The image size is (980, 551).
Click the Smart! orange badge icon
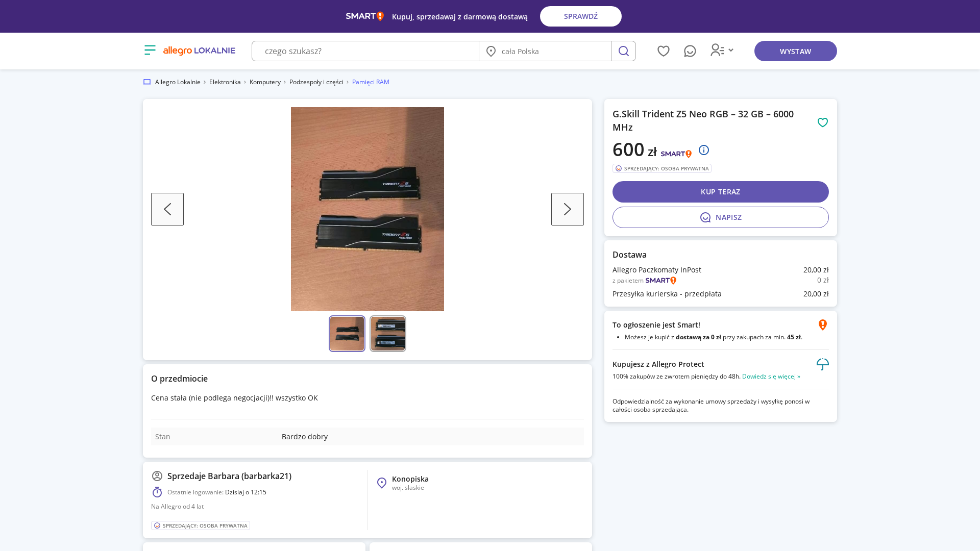pos(823,325)
